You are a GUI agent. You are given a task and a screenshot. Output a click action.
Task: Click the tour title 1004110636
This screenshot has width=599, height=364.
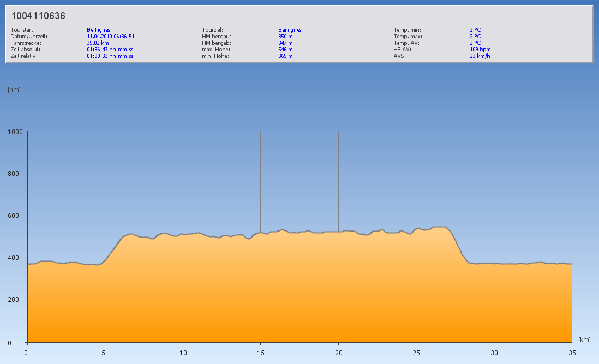[38, 16]
